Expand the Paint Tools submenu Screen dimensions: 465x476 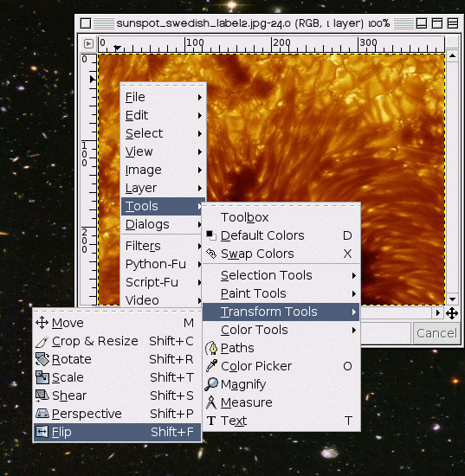(281, 293)
